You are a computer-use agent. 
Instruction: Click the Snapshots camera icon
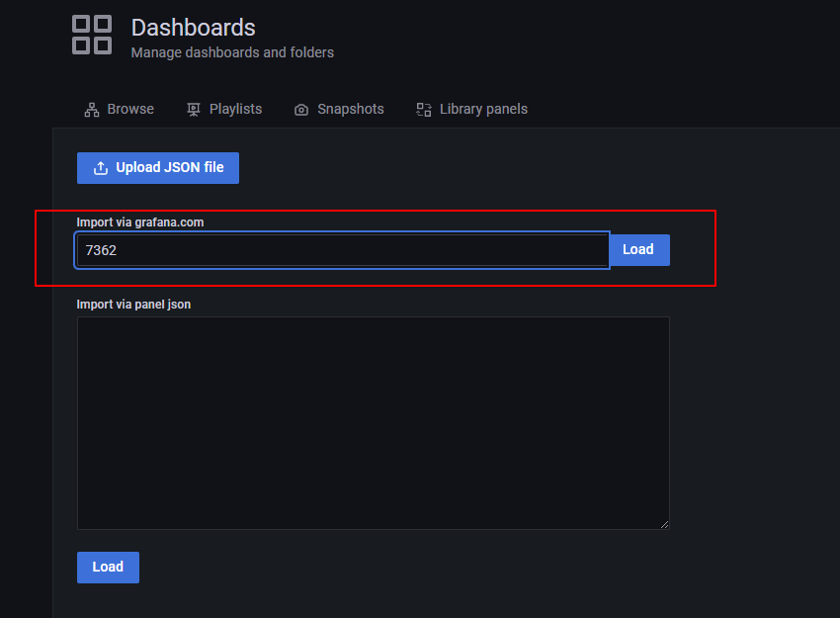click(301, 110)
